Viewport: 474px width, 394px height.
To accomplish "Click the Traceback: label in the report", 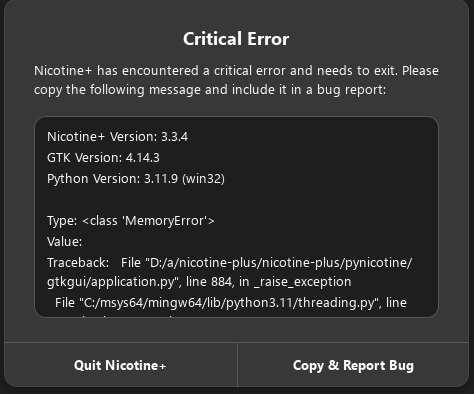I will (x=78, y=263).
